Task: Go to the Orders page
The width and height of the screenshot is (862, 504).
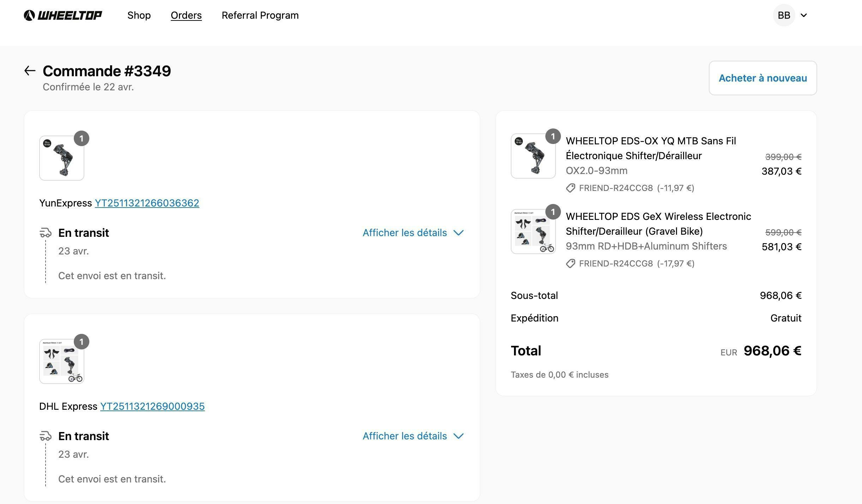Action: coord(186,15)
